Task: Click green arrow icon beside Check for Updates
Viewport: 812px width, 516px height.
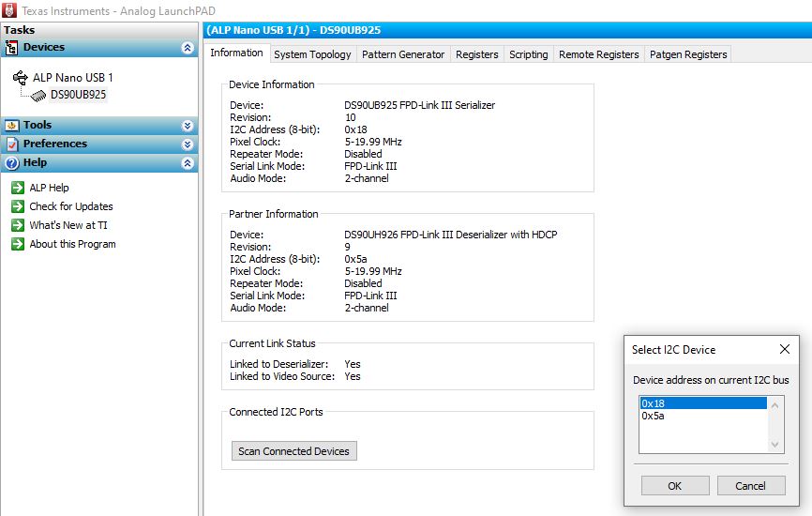Action: pos(18,206)
